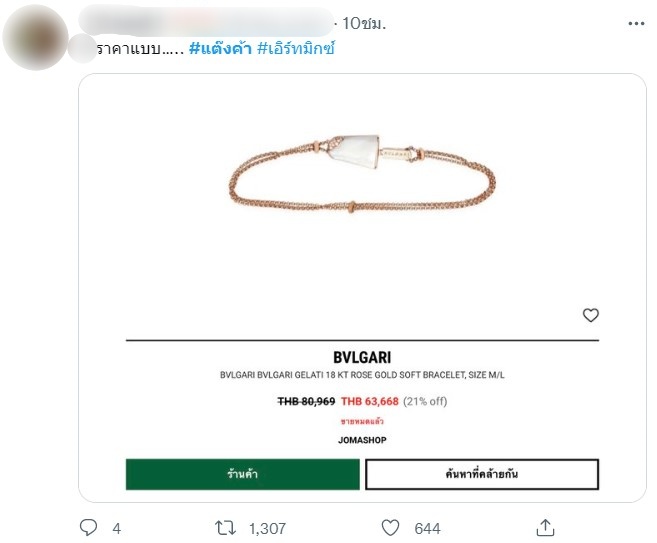The height and width of the screenshot is (543, 657).
Task: Open the #เอิร์ทมิกซ์ hashtag
Action: coord(301,49)
